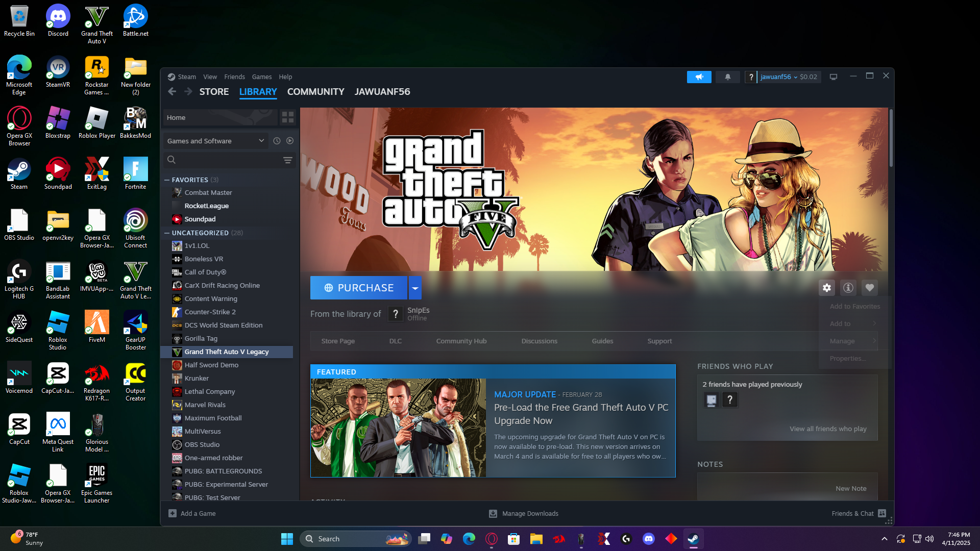Open Microsoft Edge from taskbar
The width and height of the screenshot is (980, 551).
[x=469, y=539]
